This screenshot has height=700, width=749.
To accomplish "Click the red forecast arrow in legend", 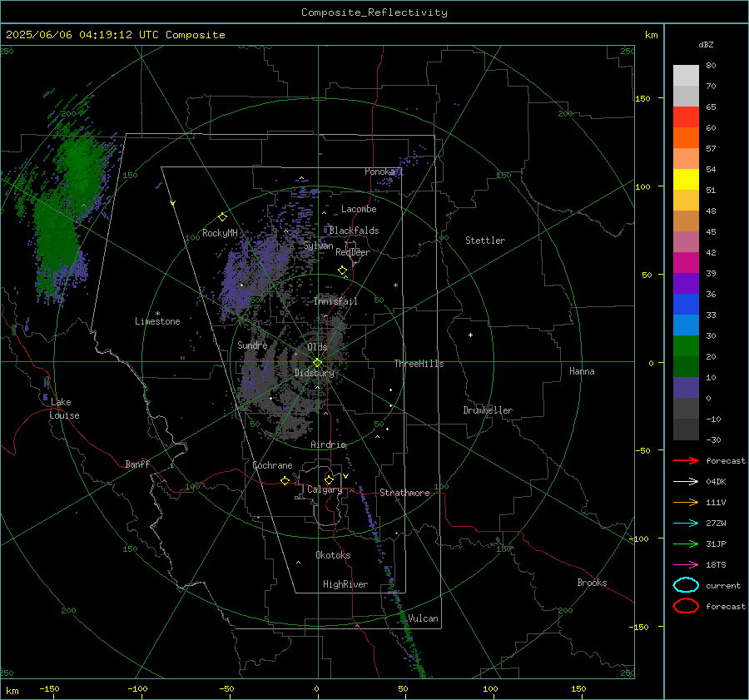I will [x=686, y=460].
